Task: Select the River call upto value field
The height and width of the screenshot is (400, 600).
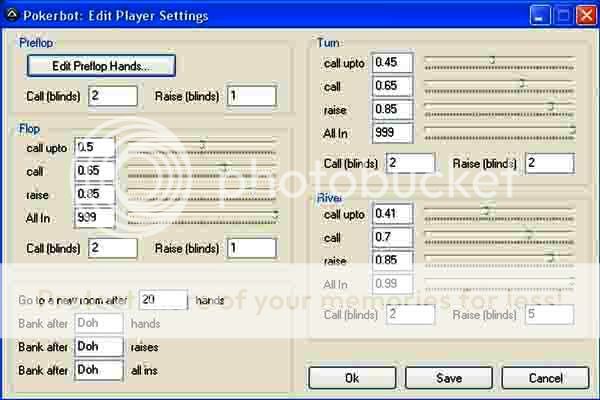Action: click(393, 214)
